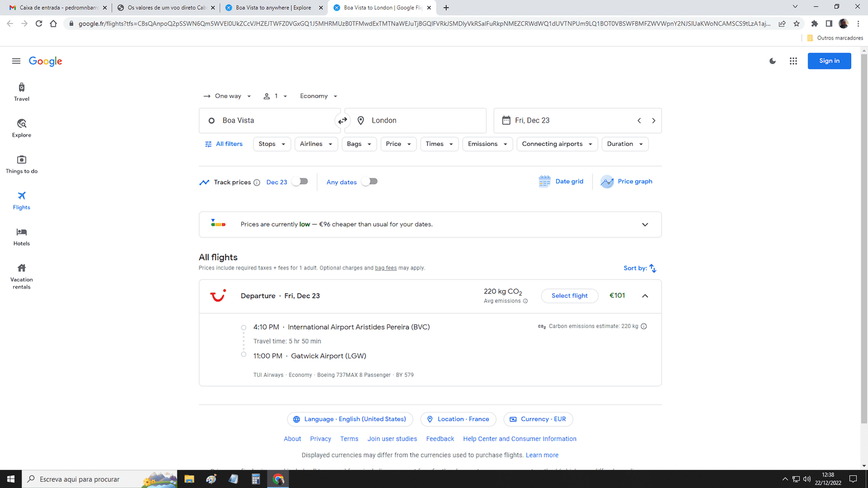Open the Duration filter
Viewport: 868px width, 488px height.
[x=625, y=144]
